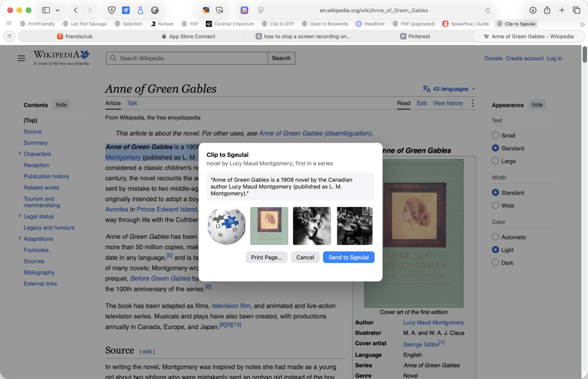588x379 pixels.
Task: Select the Light color option
Action: pos(495,249)
